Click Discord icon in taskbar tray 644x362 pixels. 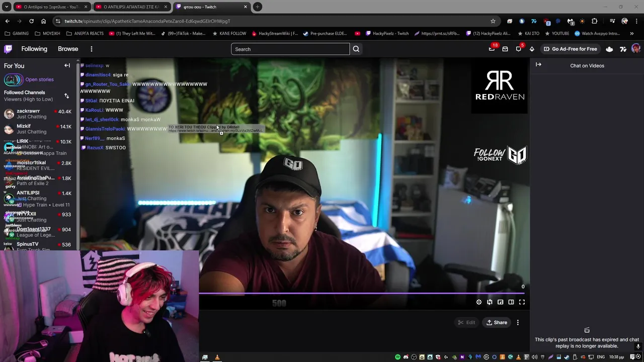coord(406,357)
